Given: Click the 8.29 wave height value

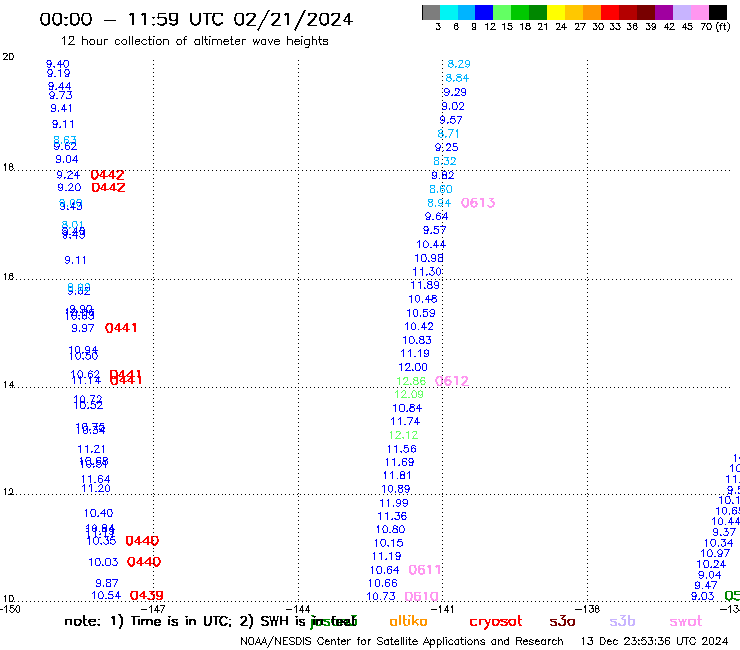Looking at the screenshot, I should pyautogui.click(x=459, y=64).
